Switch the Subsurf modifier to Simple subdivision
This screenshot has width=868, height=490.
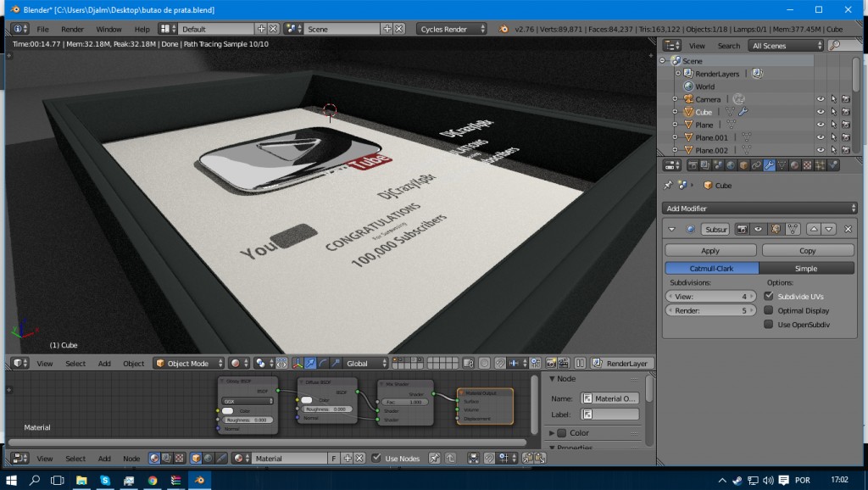pyautogui.click(x=806, y=269)
